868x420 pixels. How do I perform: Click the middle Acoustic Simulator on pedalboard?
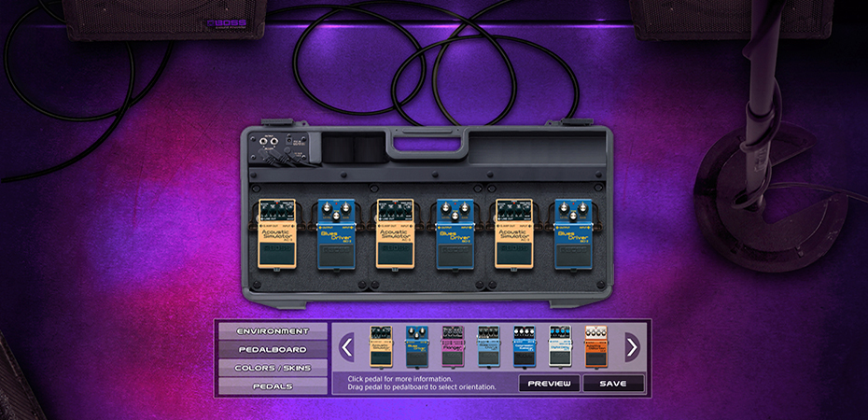click(396, 234)
